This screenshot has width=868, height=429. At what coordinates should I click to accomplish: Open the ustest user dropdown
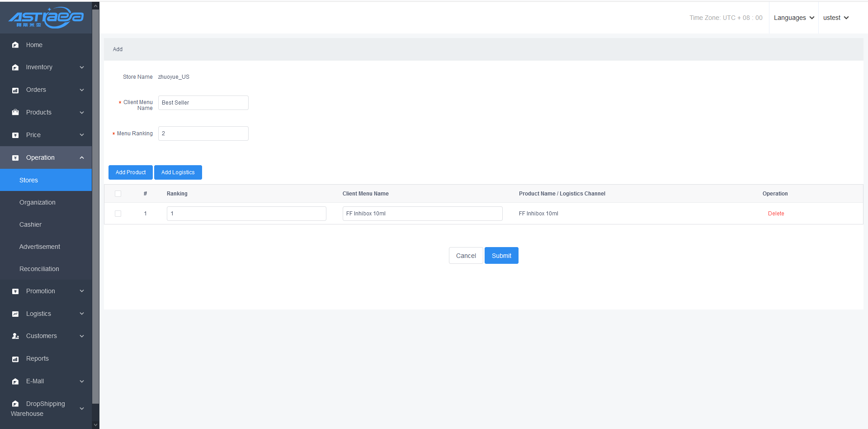point(835,18)
